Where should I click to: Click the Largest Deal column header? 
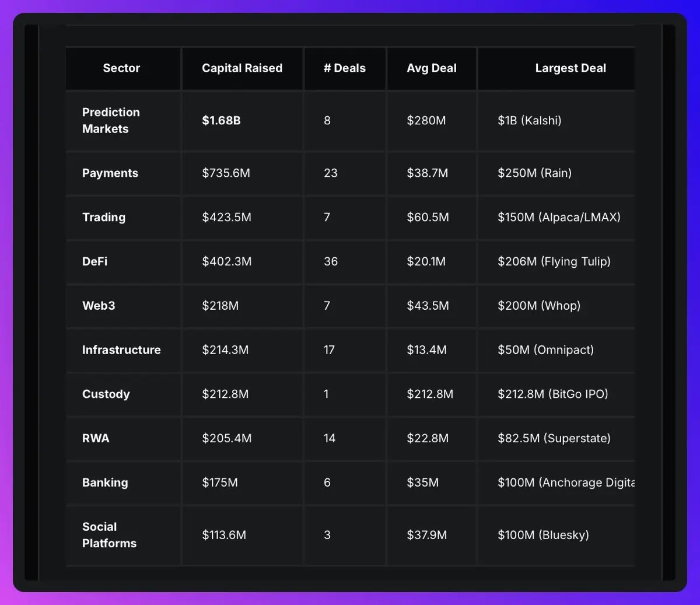click(x=570, y=68)
